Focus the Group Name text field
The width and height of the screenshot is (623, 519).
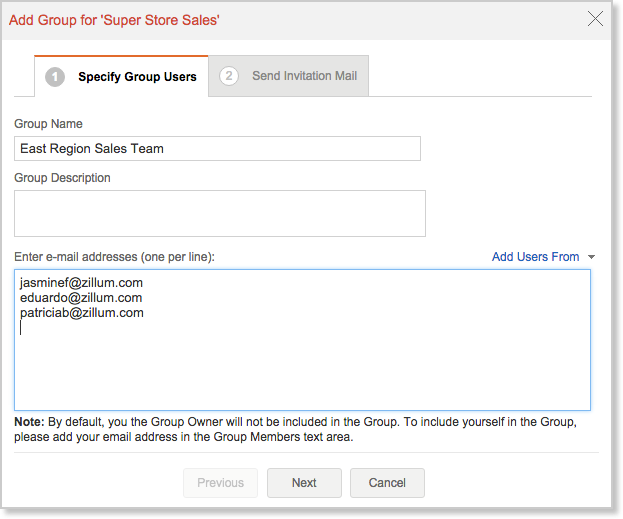coord(217,148)
